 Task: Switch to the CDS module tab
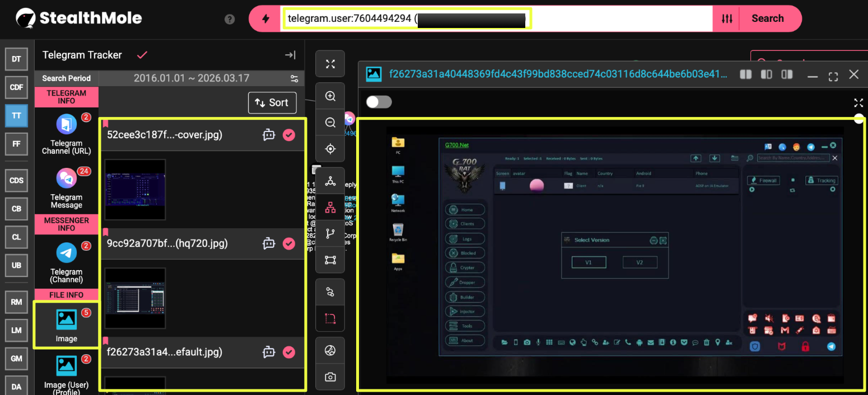(x=16, y=180)
